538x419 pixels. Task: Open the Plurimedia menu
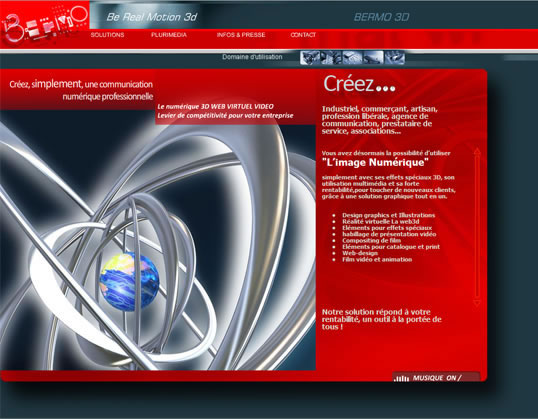point(169,35)
